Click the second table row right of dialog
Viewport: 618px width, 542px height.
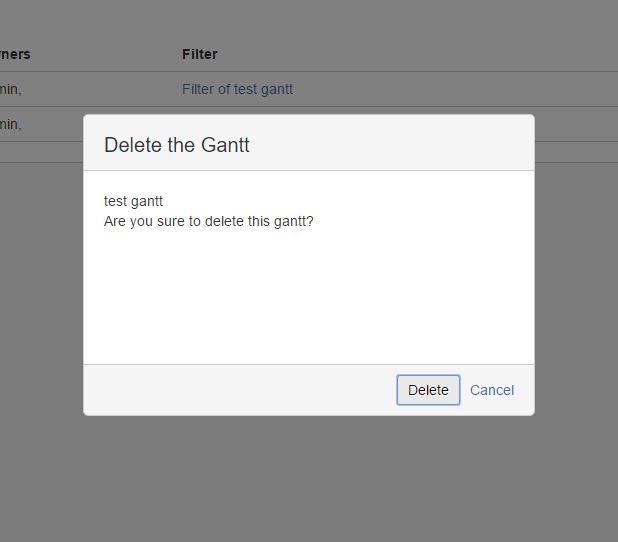coord(576,124)
